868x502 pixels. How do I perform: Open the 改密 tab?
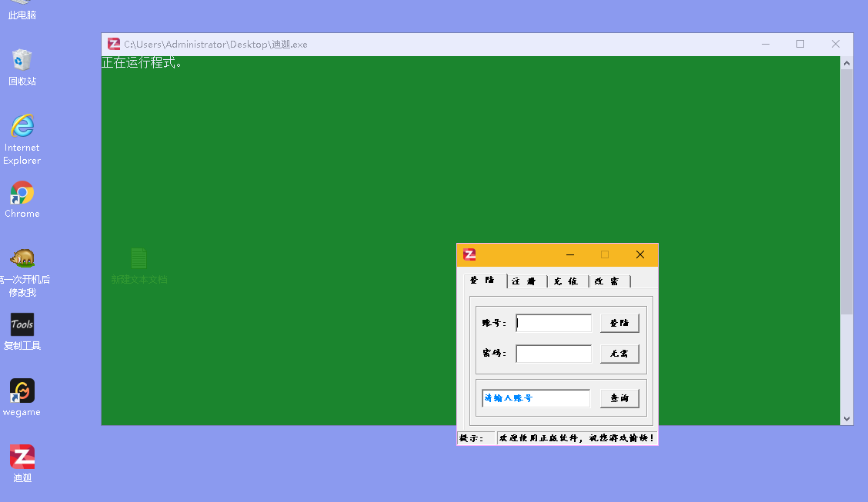609,281
